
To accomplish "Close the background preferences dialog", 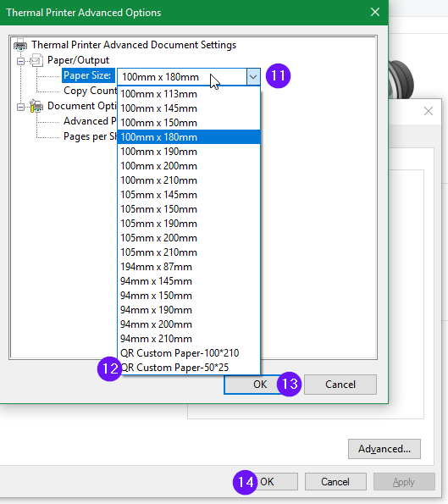I will (429, 111).
